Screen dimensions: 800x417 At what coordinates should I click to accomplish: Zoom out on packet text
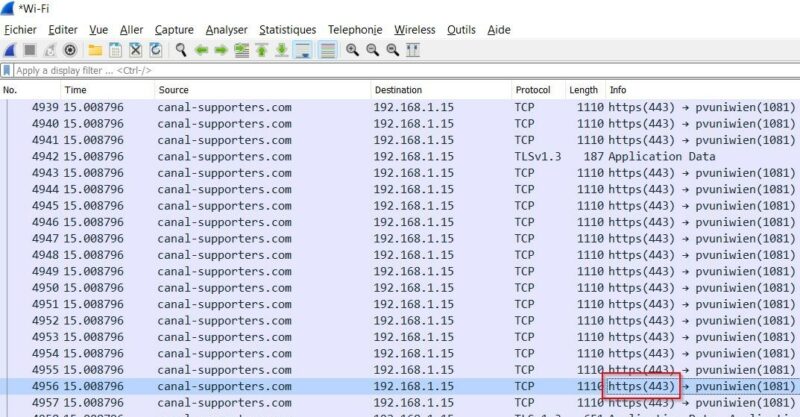[x=372, y=50]
